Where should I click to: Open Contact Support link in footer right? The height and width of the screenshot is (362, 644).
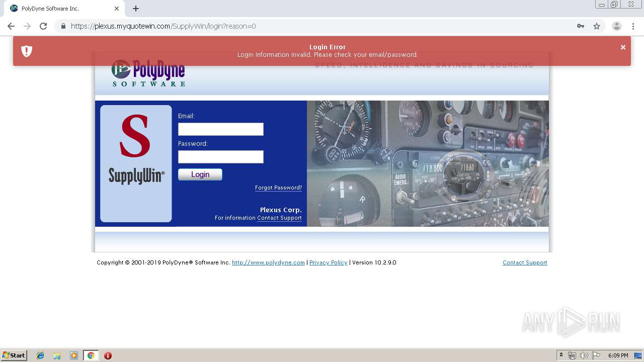[x=525, y=262]
